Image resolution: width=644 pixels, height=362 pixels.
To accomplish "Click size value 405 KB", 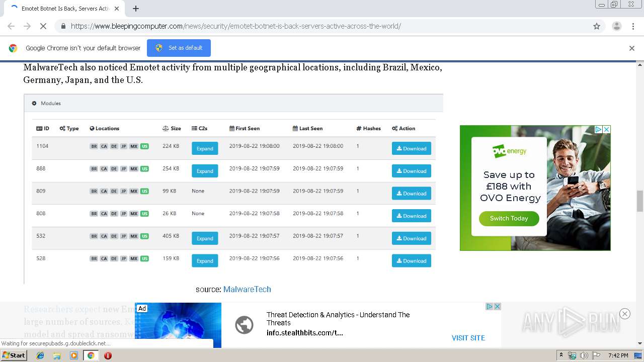I will coord(171,236).
